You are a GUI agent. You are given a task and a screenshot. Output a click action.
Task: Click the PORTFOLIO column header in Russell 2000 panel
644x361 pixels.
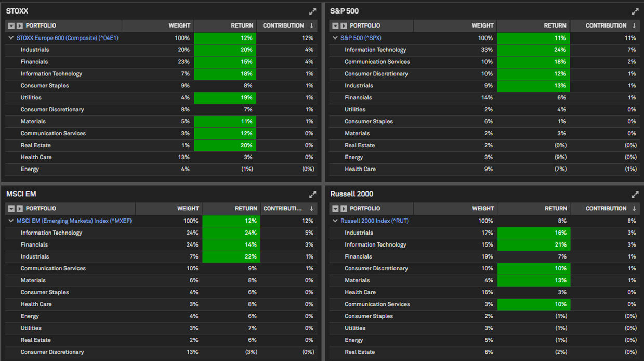372,209
